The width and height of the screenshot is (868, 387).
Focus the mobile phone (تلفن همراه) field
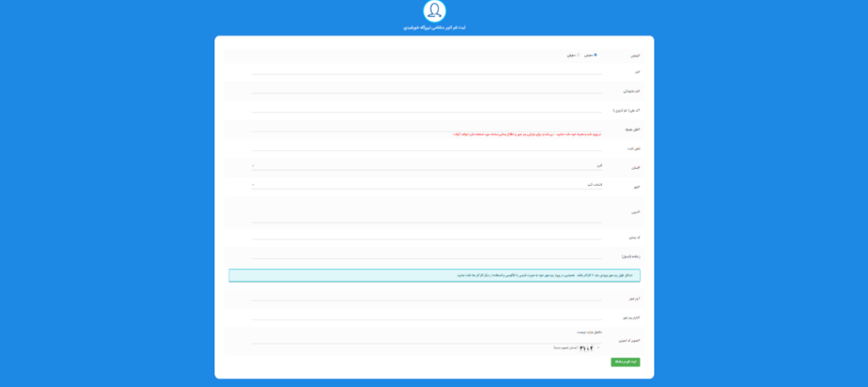pos(426,127)
